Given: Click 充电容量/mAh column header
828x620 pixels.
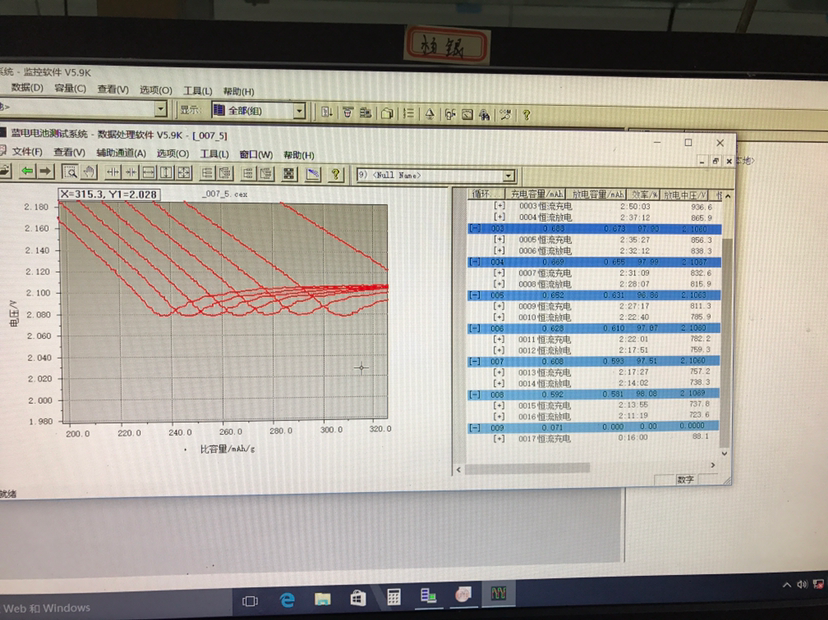Looking at the screenshot, I should tap(537, 194).
